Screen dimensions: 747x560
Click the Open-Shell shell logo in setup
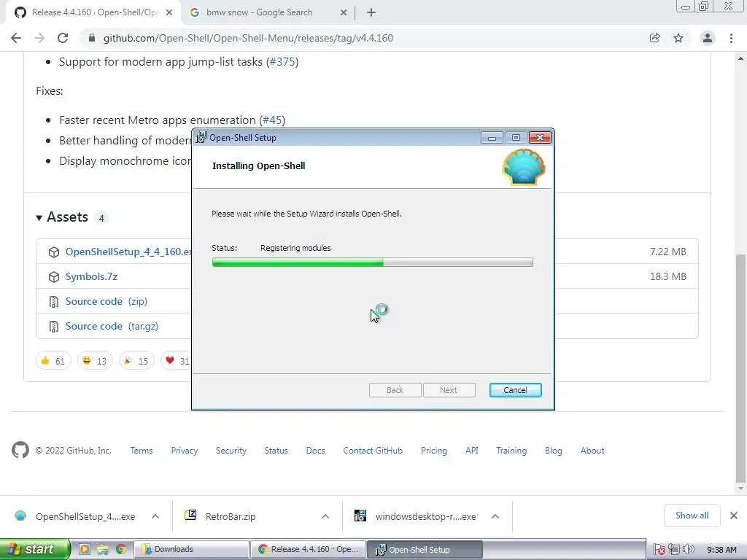524,167
